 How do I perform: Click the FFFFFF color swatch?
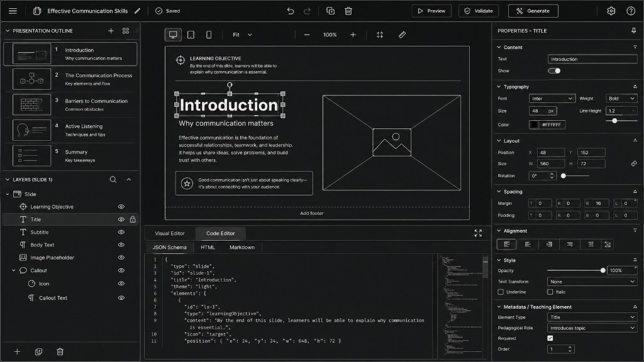click(x=534, y=125)
